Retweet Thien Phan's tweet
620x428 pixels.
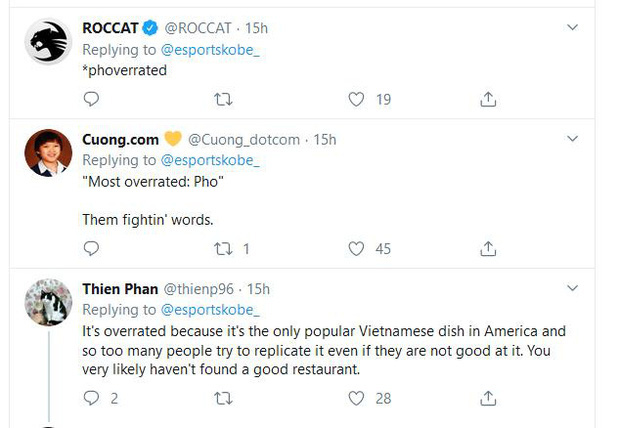223,398
